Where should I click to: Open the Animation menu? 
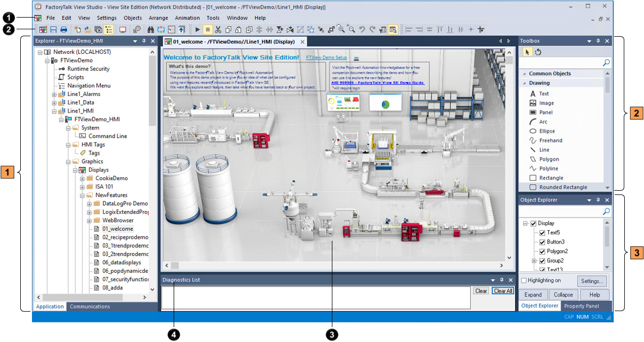(x=188, y=18)
